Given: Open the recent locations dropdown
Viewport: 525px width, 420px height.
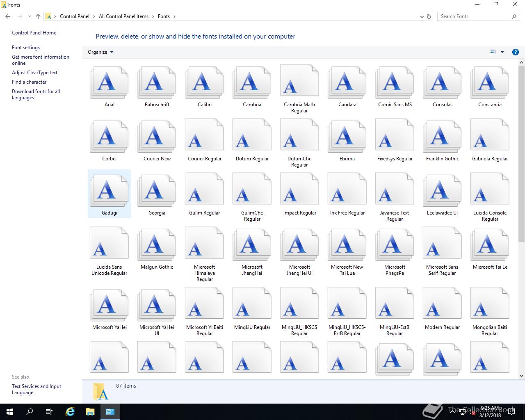Looking at the screenshot, I should point(30,16).
